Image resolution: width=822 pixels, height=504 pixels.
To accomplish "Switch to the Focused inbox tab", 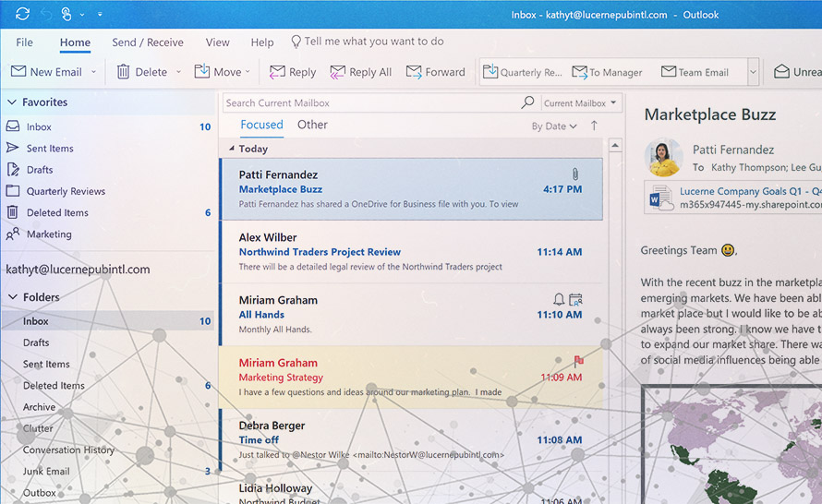I will coord(261,125).
